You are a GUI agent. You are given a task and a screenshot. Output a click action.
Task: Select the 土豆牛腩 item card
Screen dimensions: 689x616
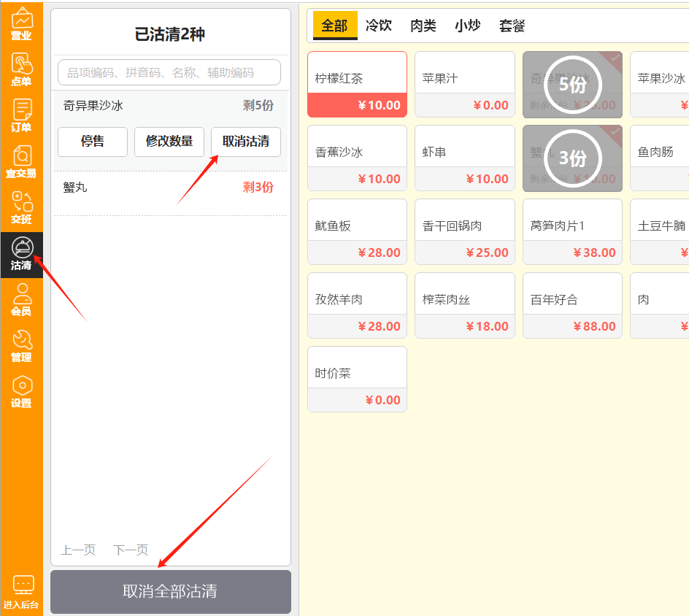click(x=660, y=232)
